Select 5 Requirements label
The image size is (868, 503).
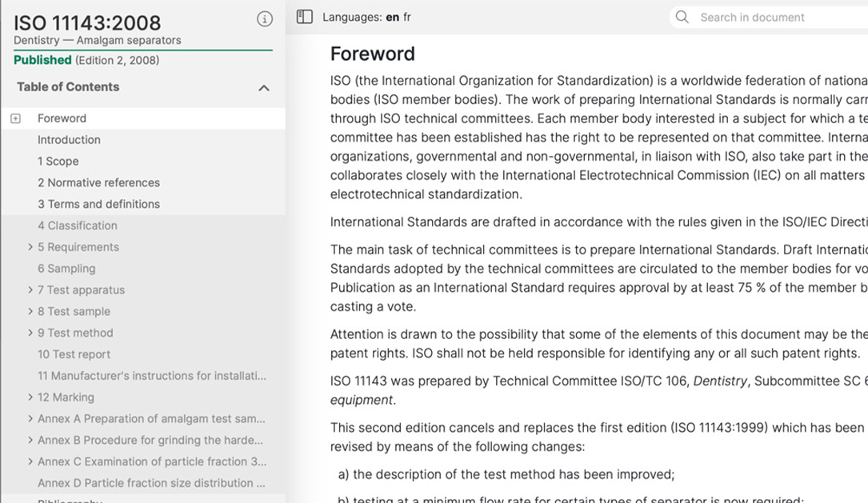(x=78, y=247)
